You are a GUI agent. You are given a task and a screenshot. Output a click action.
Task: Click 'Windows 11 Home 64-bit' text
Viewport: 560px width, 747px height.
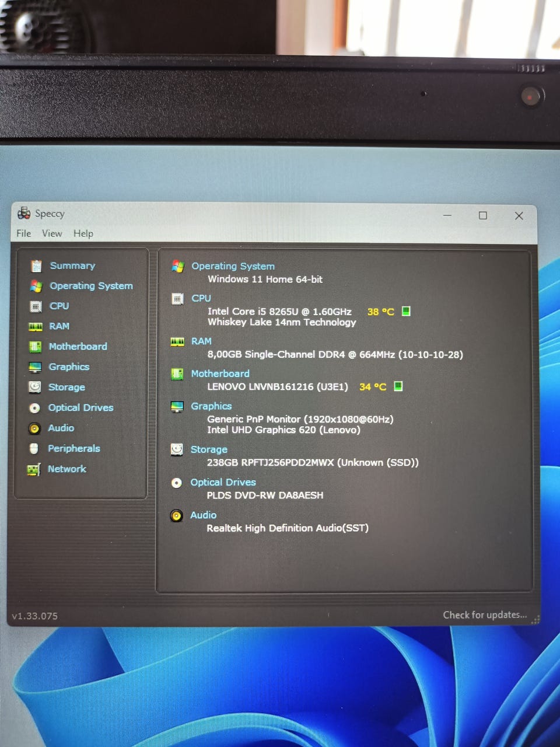265,279
